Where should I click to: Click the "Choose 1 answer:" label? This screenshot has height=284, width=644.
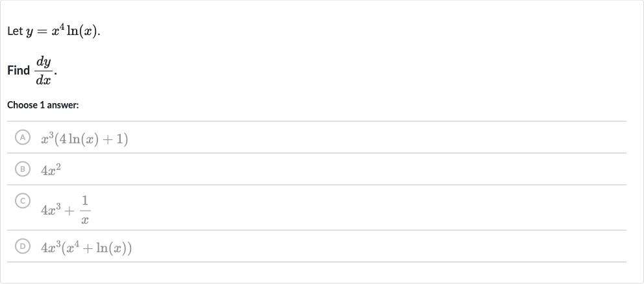43,105
